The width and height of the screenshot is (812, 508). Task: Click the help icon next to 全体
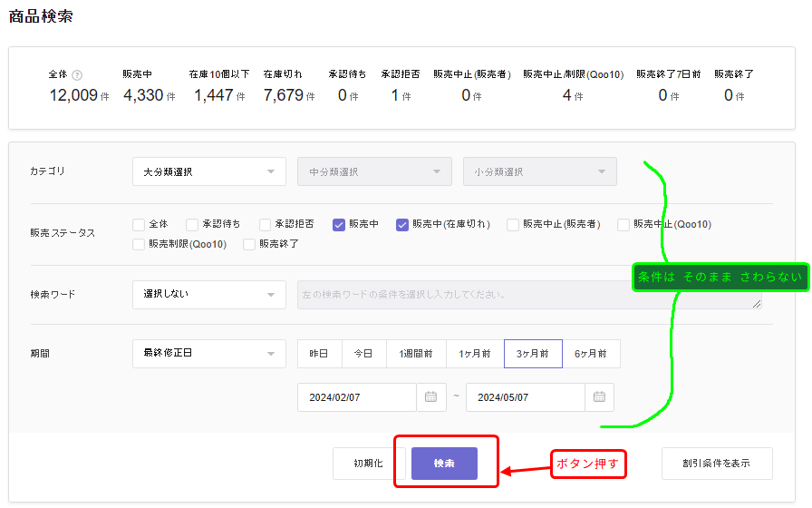77,75
